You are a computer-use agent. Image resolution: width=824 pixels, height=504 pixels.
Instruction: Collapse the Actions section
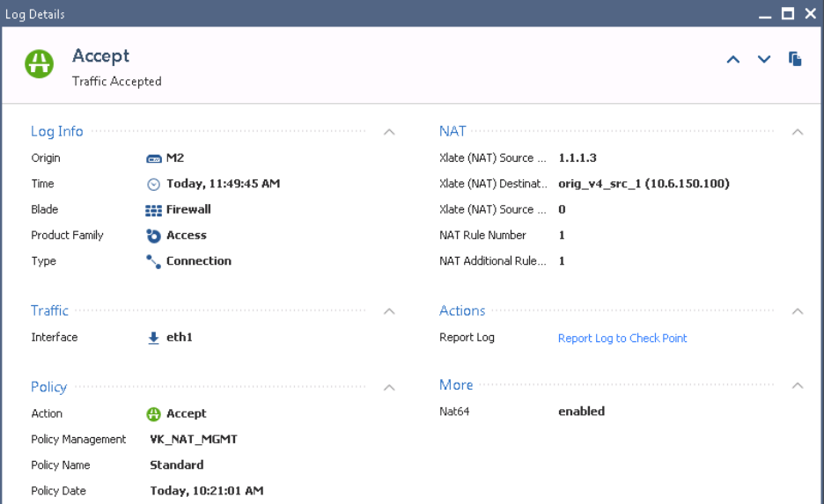click(x=798, y=311)
